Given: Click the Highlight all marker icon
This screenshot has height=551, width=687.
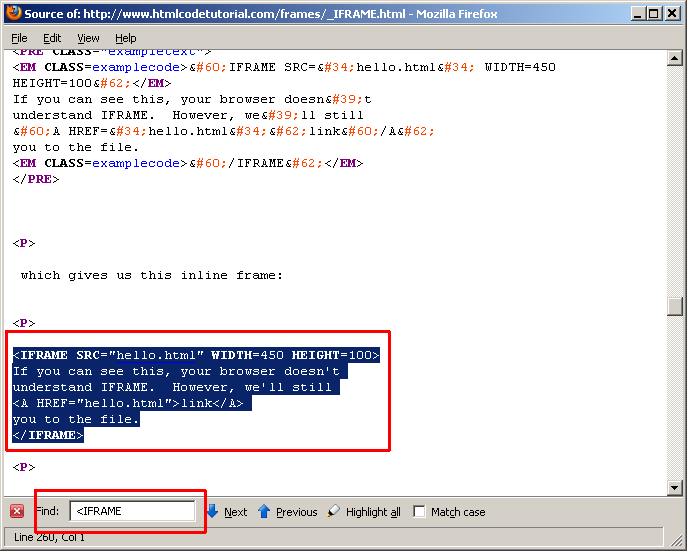Looking at the screenshot, I should [333, 511].
